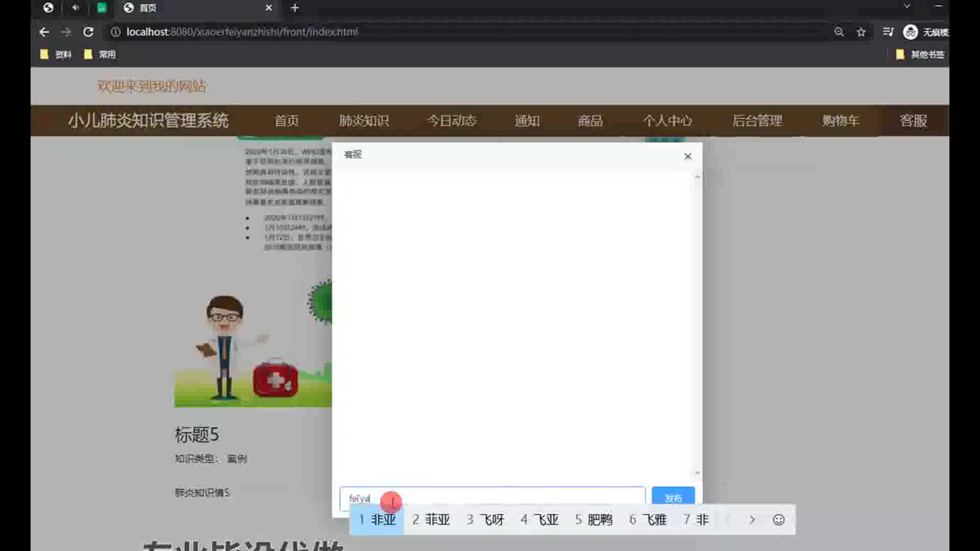Open the 个人中心 navigation item
This screenshot has width=980, height=551.
668,121
